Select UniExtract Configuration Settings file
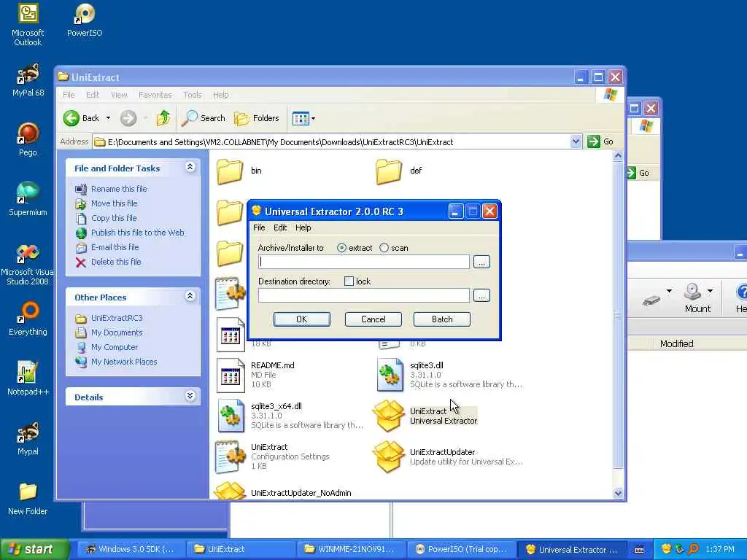 [x=273, y=456]
